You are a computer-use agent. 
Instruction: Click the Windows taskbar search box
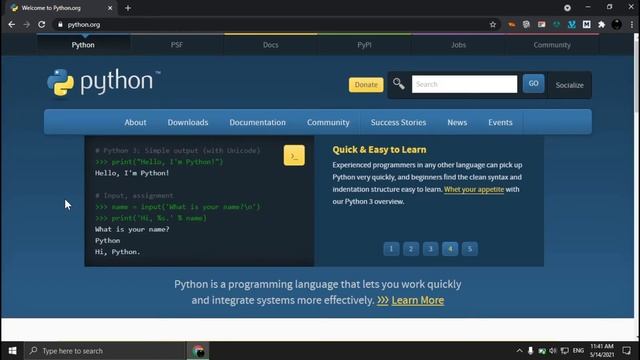104,351
